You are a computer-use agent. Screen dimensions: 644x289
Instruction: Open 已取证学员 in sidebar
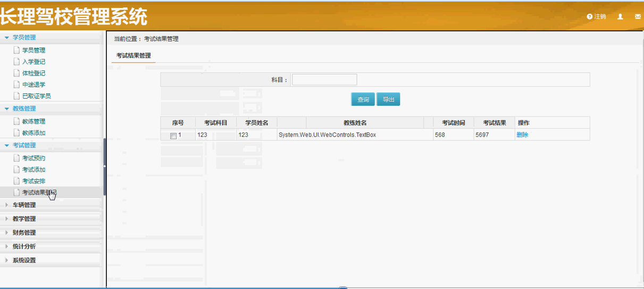point(37,96)
